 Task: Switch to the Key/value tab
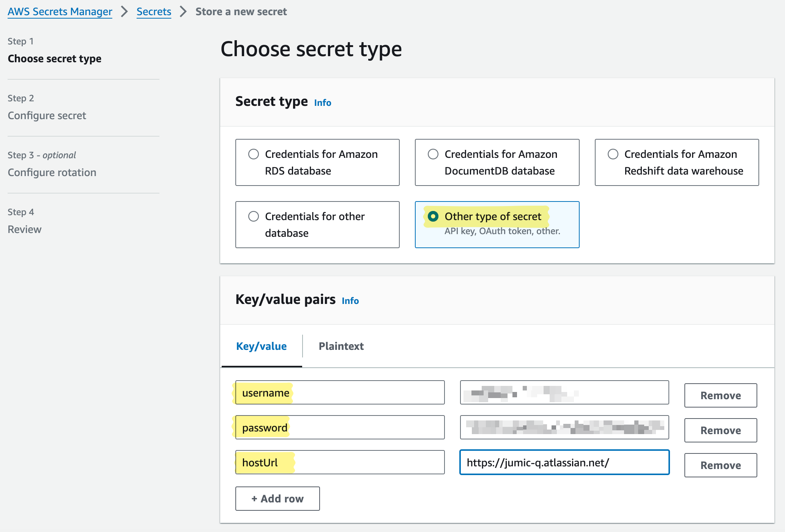[261, 346]
